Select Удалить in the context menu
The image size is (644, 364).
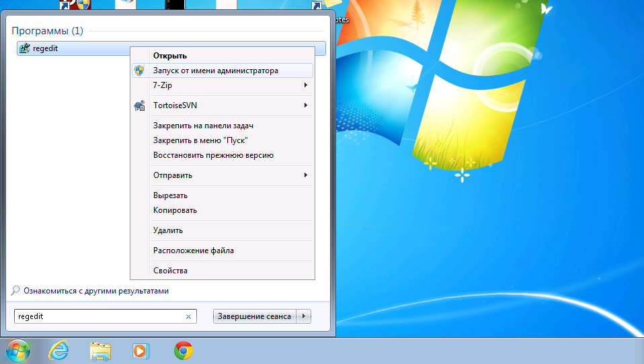(x=223, y=230)
